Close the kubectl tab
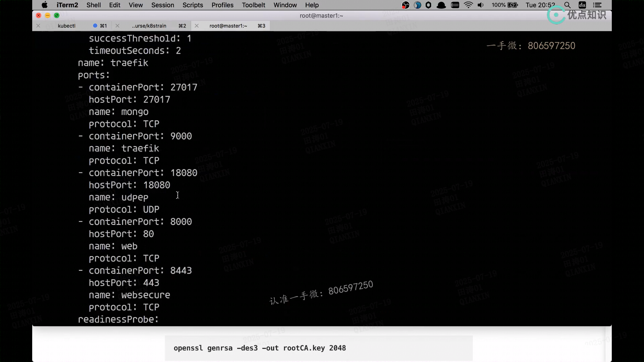The width and height of the screenshot is (644, 362). pos(38,26)
